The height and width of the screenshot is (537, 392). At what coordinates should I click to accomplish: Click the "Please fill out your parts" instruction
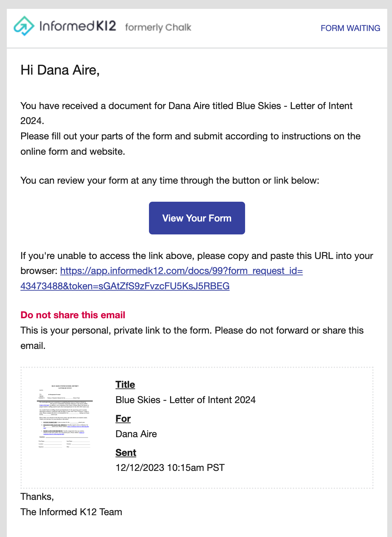190,137
